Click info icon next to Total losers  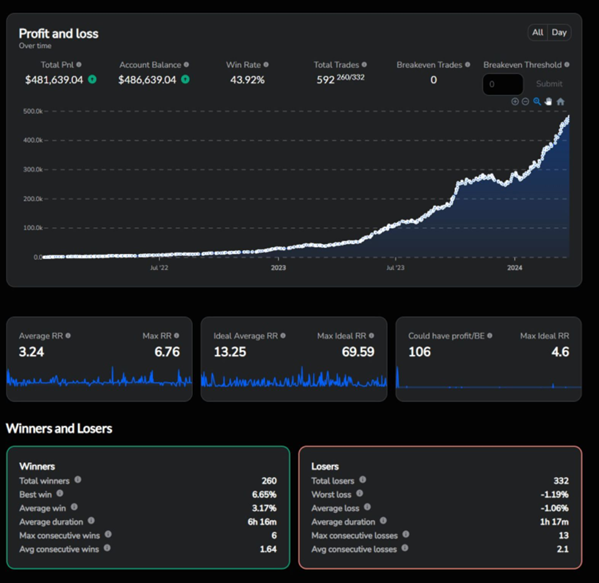pyautogui.click(x=363, y=479)
